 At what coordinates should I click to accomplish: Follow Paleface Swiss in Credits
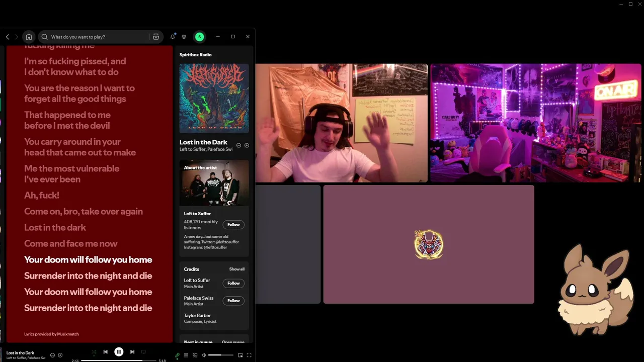coord(233,301)
